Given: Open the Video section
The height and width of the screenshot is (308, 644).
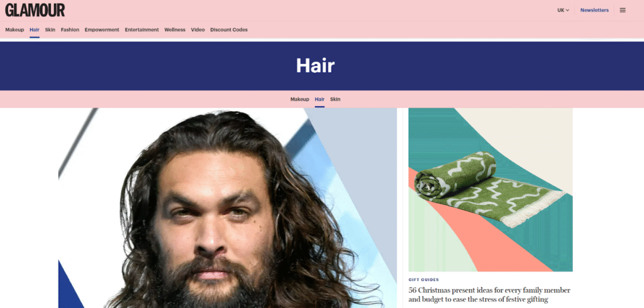Looking at the screenshot, I should coord(197,30).
